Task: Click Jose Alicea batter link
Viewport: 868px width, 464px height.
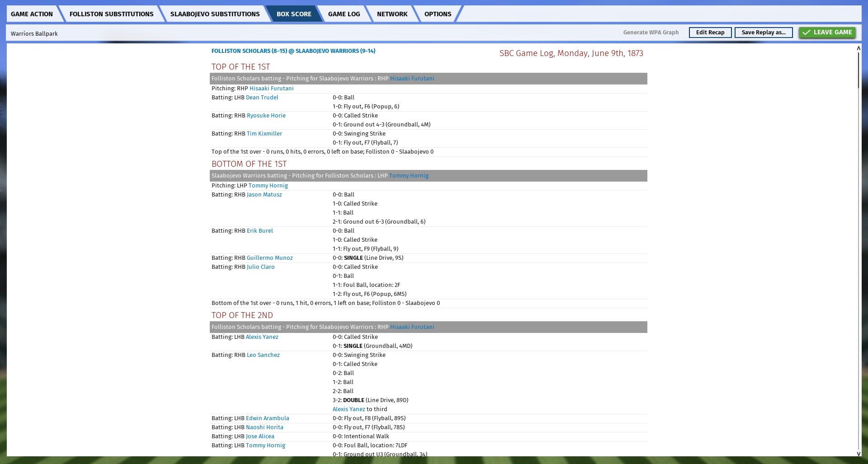Action: pos(260,436)
